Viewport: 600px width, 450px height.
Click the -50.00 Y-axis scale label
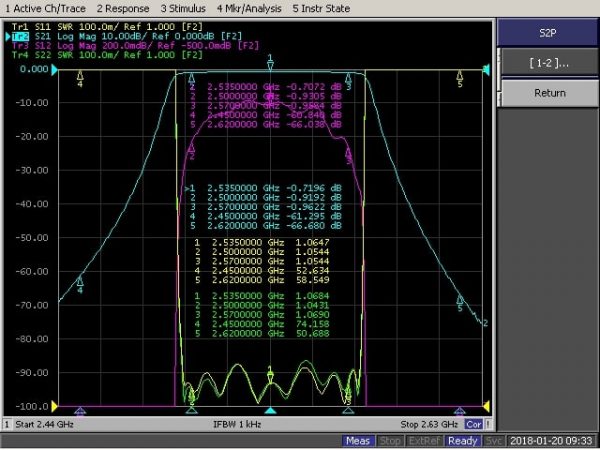(33, 238)
